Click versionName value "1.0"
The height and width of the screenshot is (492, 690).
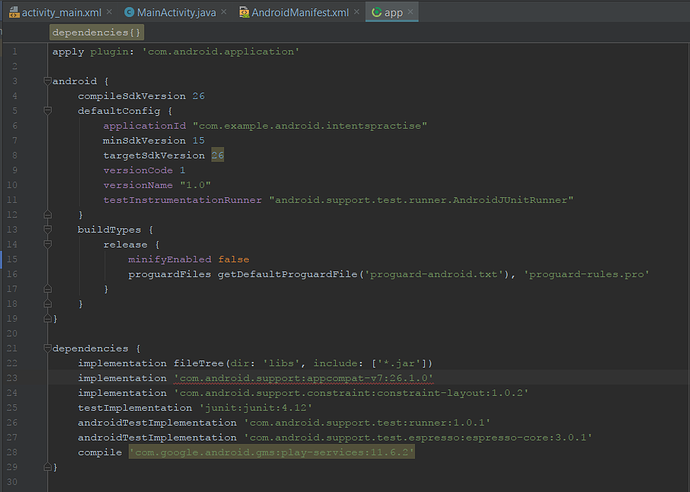point(195,185)
